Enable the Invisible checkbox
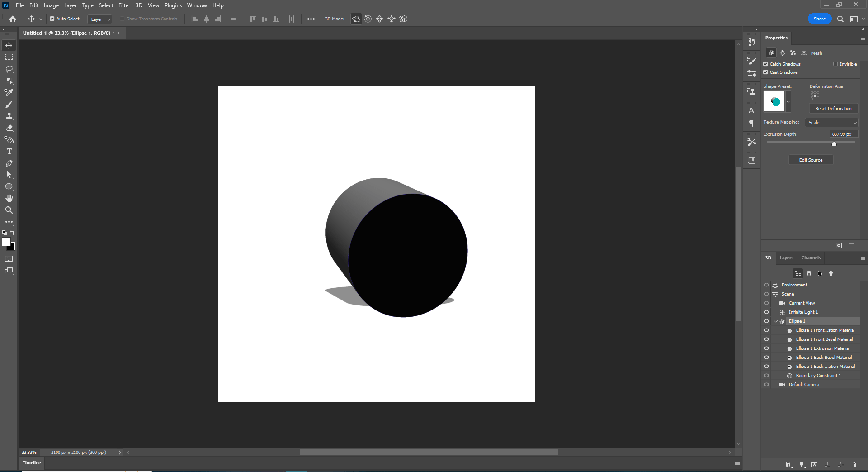868x472 pixels. tap(836, 64)
